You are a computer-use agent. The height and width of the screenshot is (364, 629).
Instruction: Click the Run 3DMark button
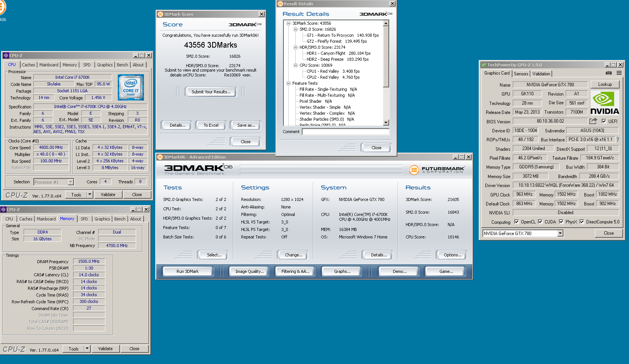click(x=187, y=271)
